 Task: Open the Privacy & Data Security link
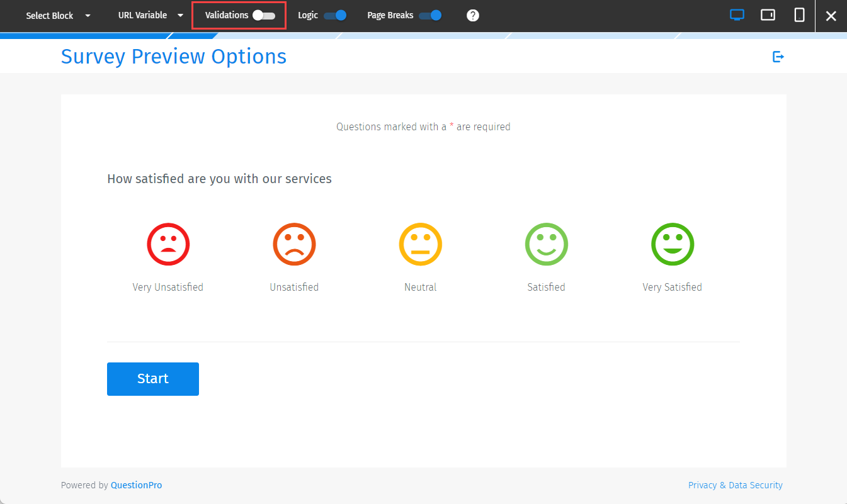coord(735,484)
